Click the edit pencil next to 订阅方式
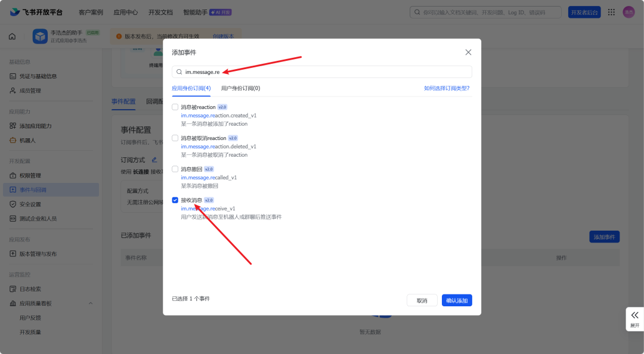 (156, 160)
